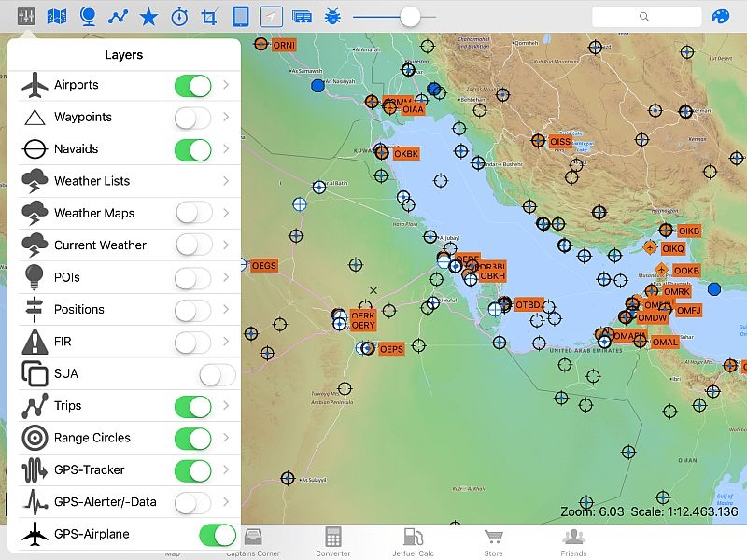The image size is (747, 560).
Task: Select the blue octagon marker near An Nasiriyah
Action: [317, 86]
